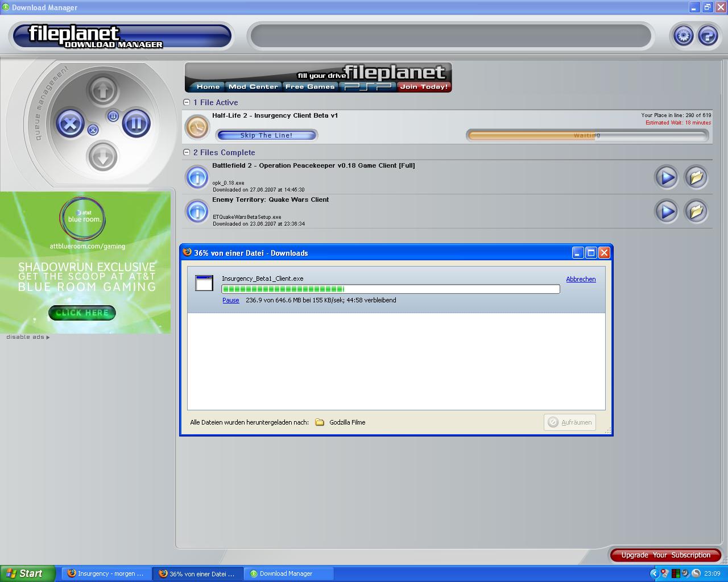Switch to Insurgency - morgen taskbar item
Image resolution: width=728 pixels, height=582 pixels.
[x=106, y=573]
